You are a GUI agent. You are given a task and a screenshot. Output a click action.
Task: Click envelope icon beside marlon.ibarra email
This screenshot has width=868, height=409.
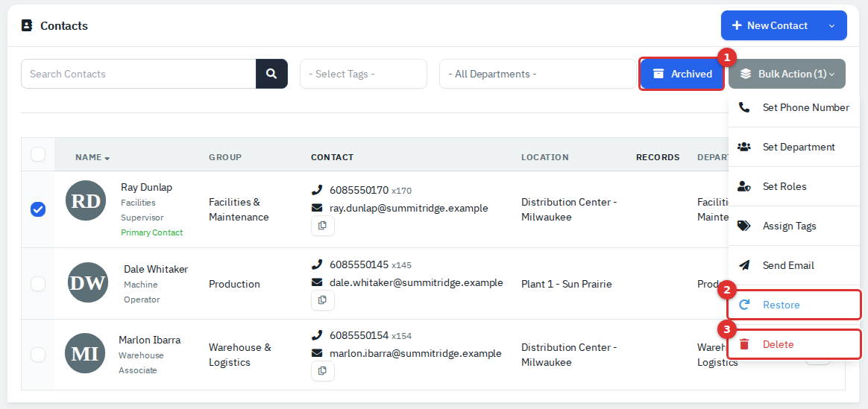pyautogui.click(x=317, y=353)
